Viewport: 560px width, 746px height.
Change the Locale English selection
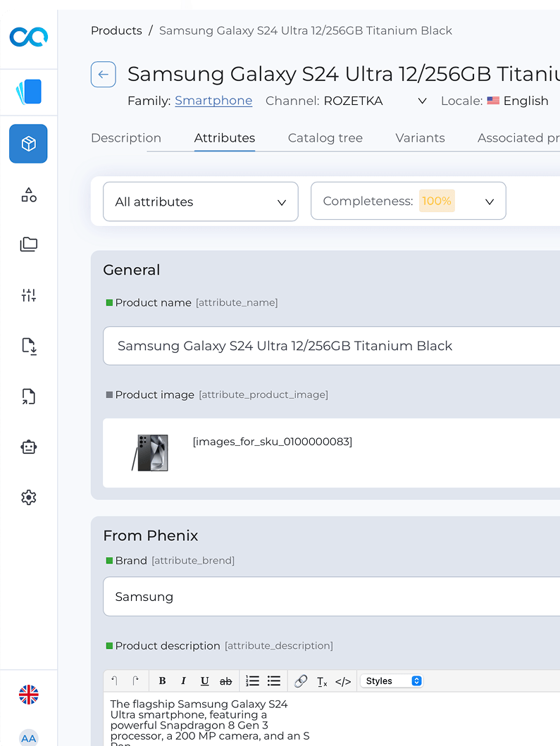[518, 101]
